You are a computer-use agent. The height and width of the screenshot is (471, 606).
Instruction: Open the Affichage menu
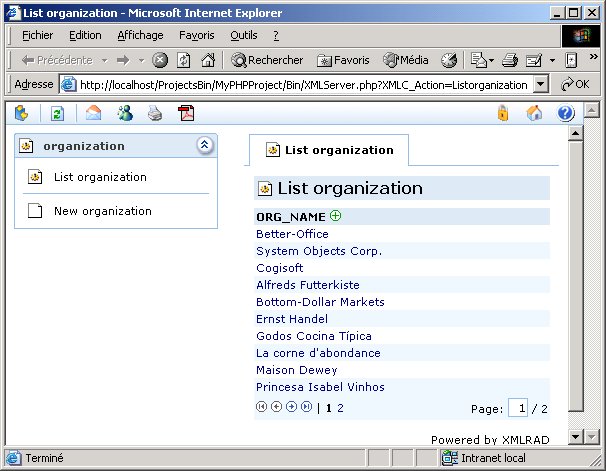[140, 35]
